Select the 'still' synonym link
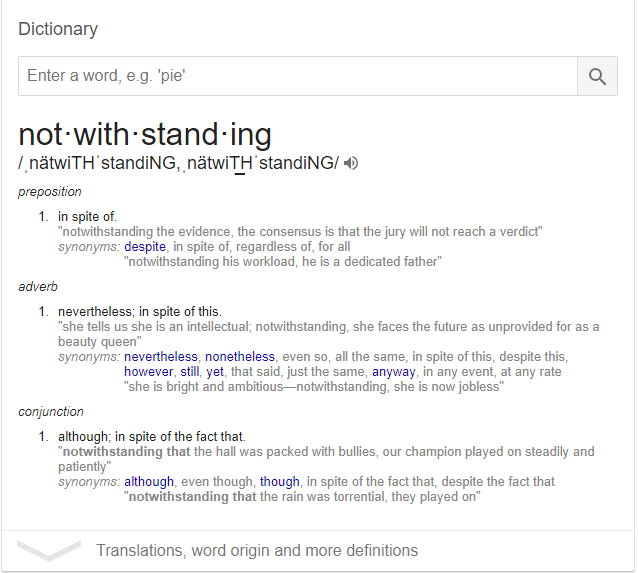 click(190, 372)
